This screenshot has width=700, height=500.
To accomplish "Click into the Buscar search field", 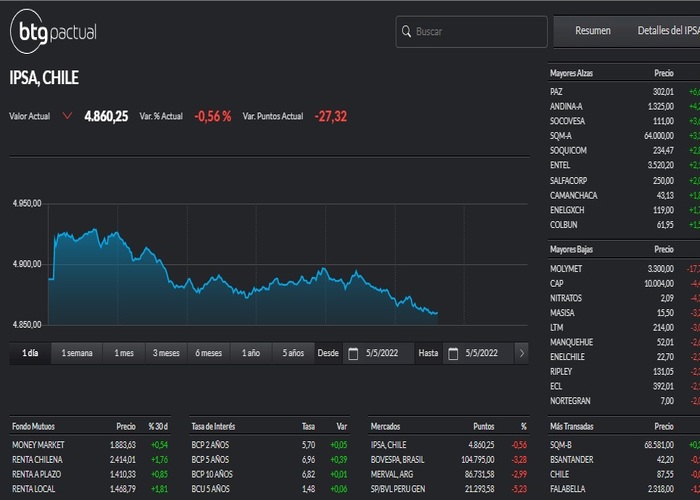I will (x=471, y=32).
